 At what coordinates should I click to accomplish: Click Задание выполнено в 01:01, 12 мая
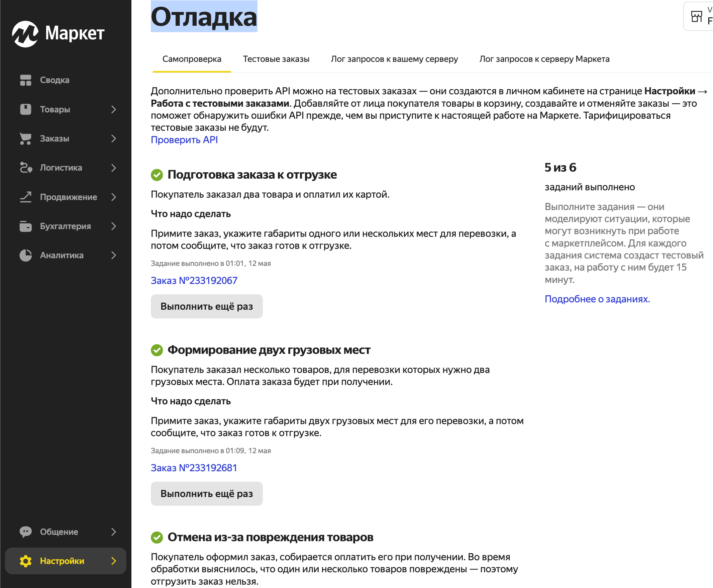[211, 263]
